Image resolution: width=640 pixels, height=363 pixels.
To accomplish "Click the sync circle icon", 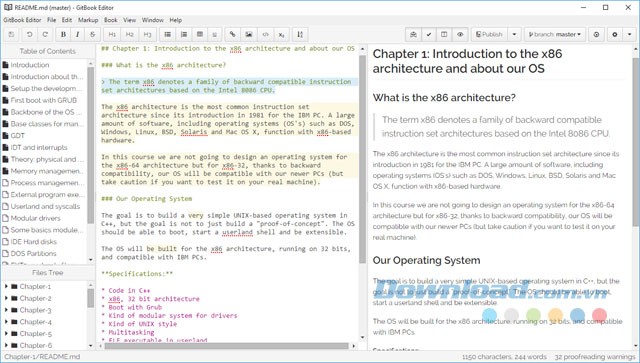I will [596, 34].
